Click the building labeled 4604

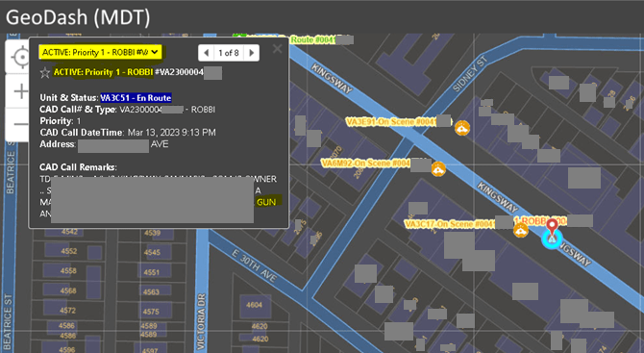254,305
